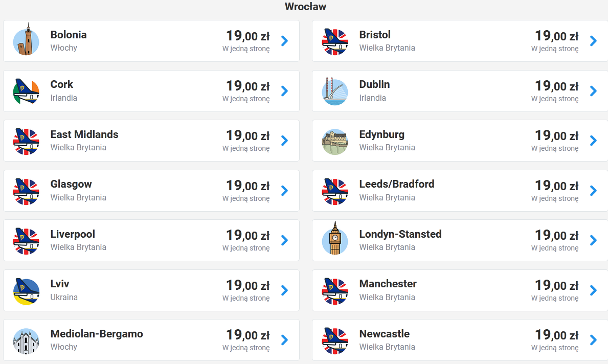The width and height of the screenshot is (608, 364).
Task: Click the Bristol UK-flag plane icon
Action: (335, 41)
